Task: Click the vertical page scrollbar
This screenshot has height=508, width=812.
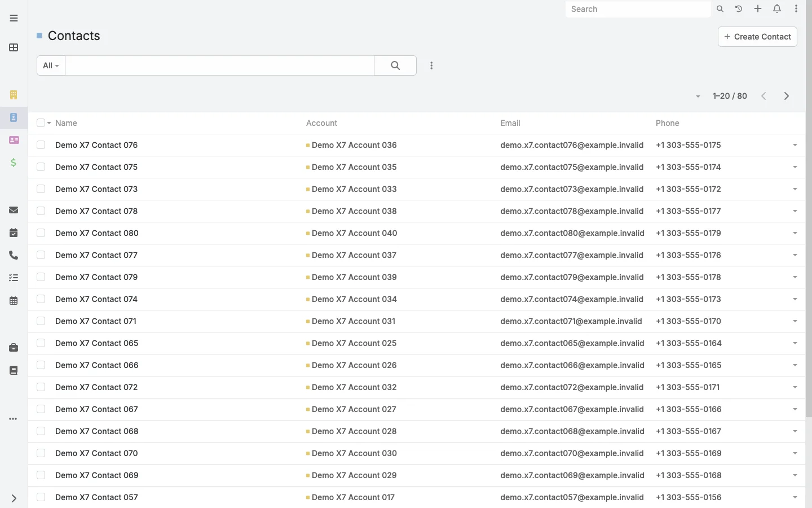Action: 809,209
